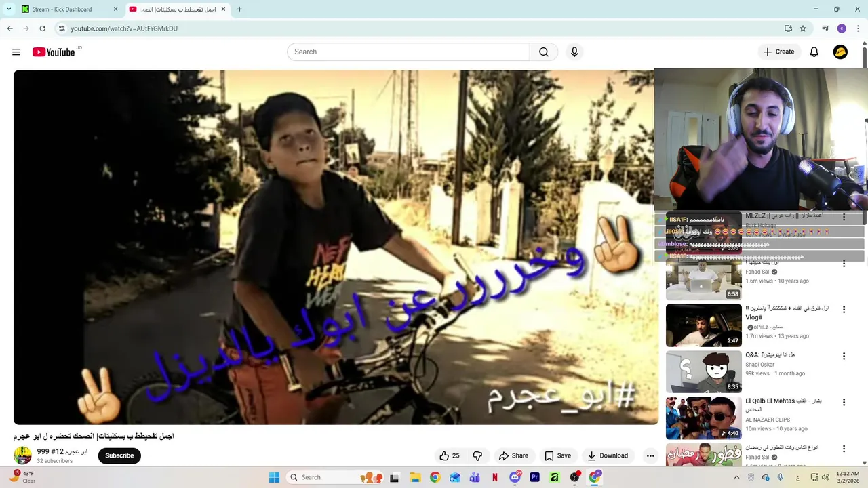
Task: Download the video
Action: click(x=608, y=455)
